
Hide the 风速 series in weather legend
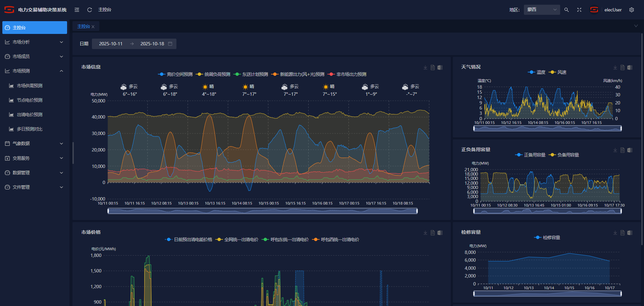558,72
